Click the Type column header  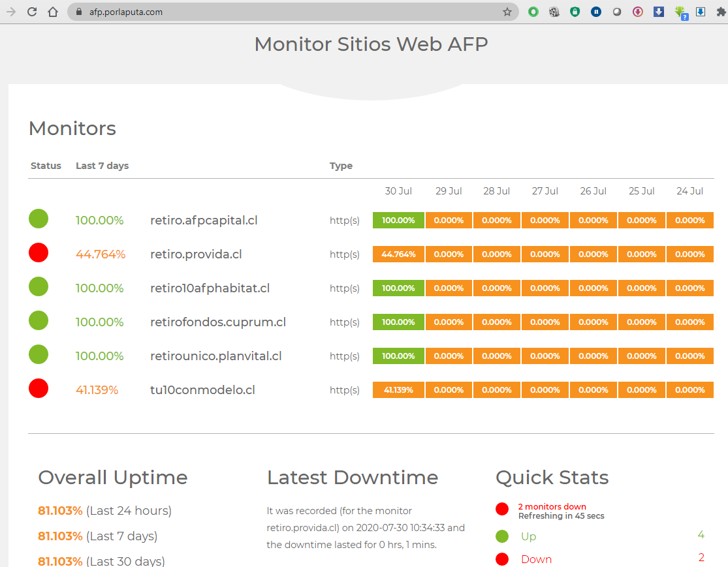(341, 166)
